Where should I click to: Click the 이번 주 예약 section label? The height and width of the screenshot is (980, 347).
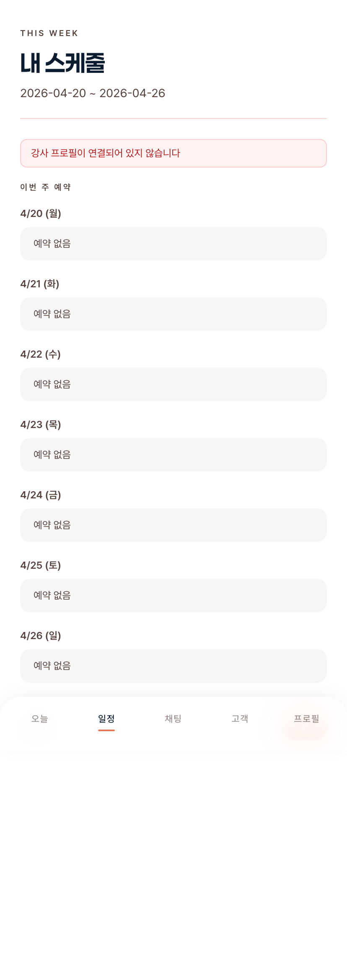pos(45,187)
